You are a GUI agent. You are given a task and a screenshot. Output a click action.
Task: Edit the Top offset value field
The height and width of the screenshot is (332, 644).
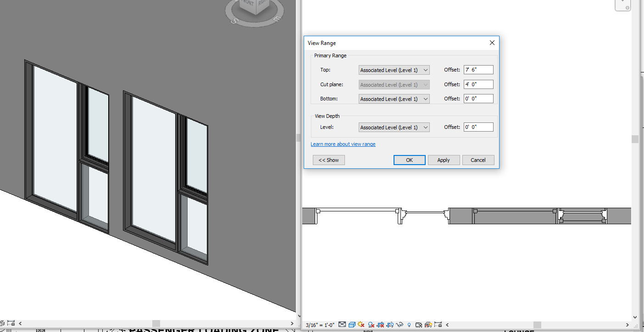[x=478, y=69]
